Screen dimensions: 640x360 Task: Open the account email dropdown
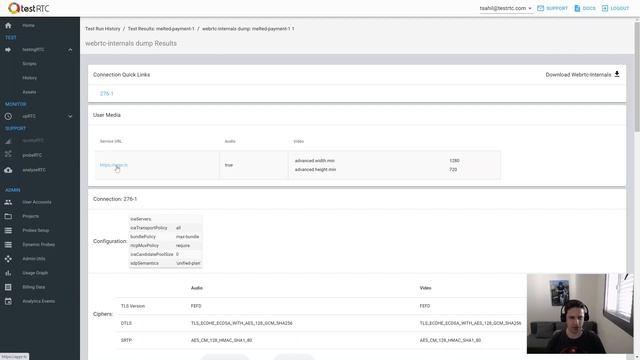click(x=506, y=8)
